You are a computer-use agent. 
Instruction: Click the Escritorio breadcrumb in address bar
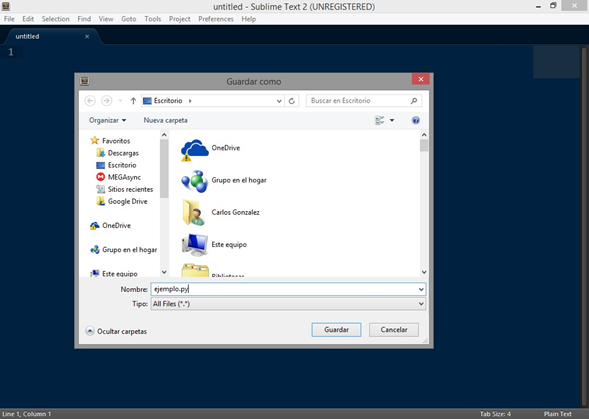click(168, 101)
